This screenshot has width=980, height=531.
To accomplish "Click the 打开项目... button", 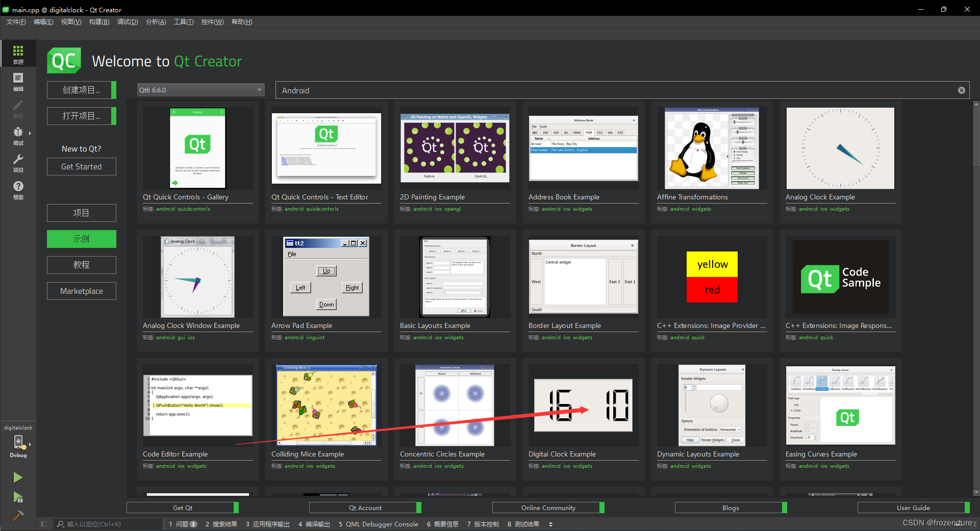I will (82, 116).
